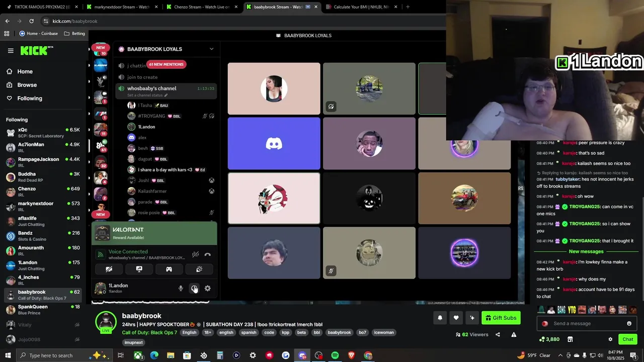Screen dimensions: 644x362
Task: Click the sparkle subscribe icon
Action: pyautogui.click(x=472, y=318)
